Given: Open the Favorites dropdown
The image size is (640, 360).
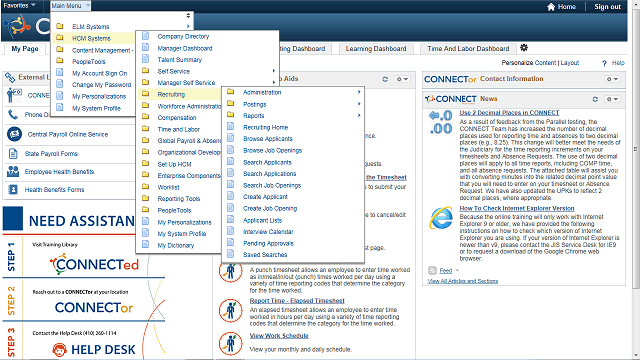Looking at the screenshot, I should tap(19, 6).
